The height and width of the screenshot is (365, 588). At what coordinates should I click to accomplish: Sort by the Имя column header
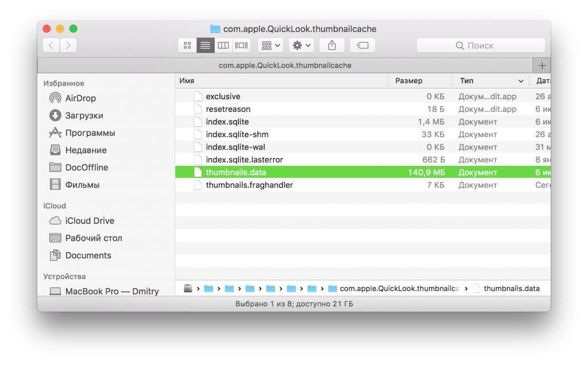tap(281, 80)
